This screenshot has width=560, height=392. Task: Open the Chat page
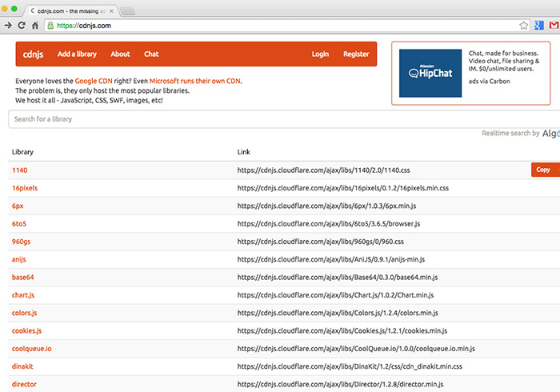tap(151, 54)
